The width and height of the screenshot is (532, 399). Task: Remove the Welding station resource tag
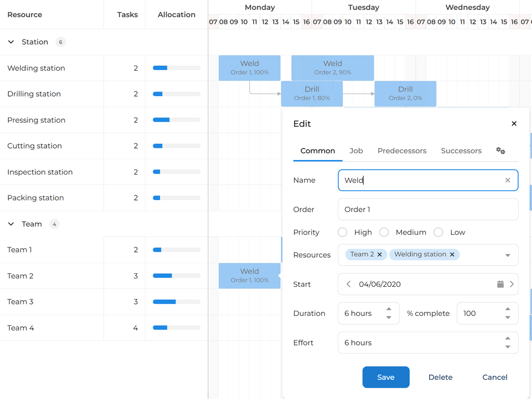point(453,255)
